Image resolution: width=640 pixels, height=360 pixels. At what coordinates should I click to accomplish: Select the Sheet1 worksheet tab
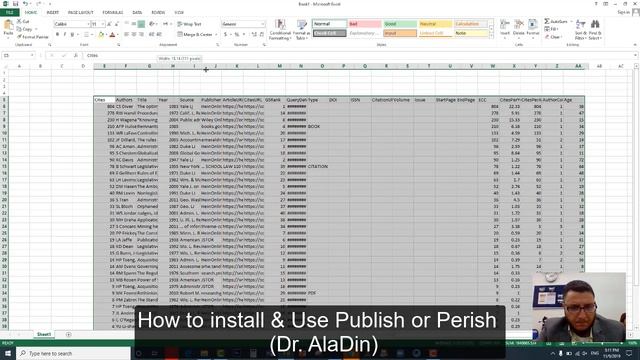(x=44, y=334)
